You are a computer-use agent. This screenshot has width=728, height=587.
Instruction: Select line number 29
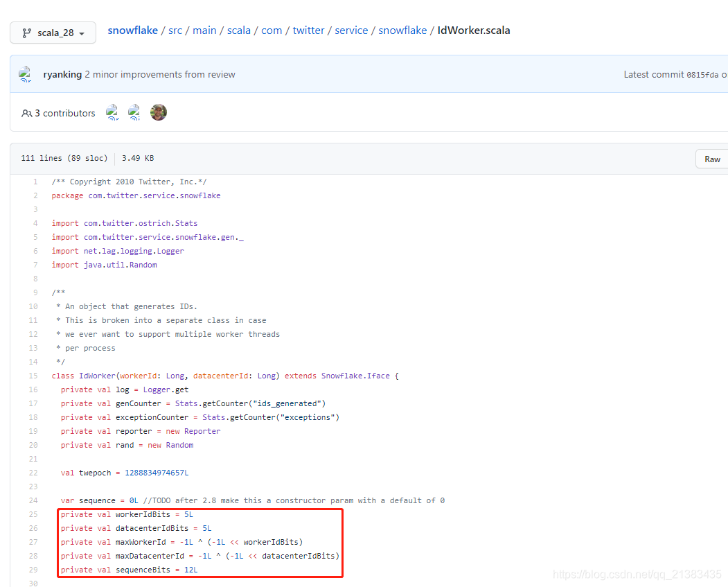pyautogui.click(x=33, y=570)
